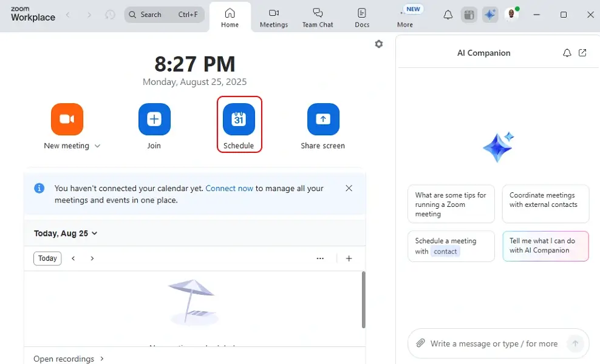Open notifications bell in top bar
The width and height of the screenshot is (600, 364).
pyautogui.click(x=448, y=15)
